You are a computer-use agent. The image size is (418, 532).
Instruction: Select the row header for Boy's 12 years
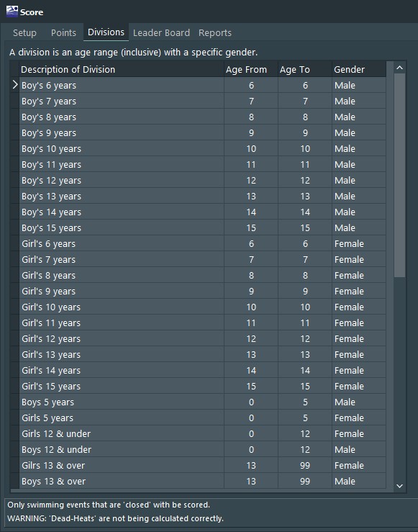14,180
